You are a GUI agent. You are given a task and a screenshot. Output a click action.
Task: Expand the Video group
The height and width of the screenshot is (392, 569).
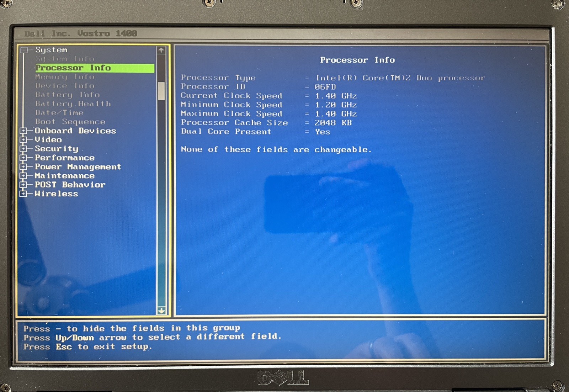click(23, 140)
